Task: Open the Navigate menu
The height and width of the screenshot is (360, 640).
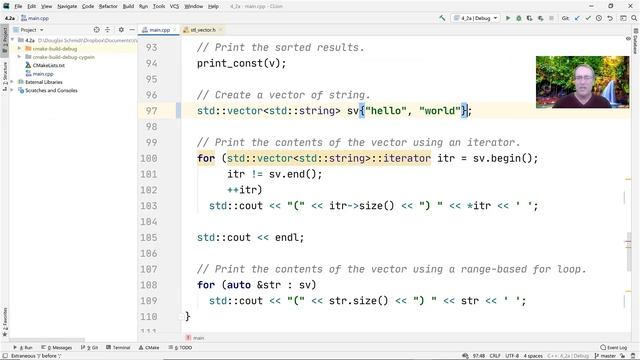Action: coord(67,6)
